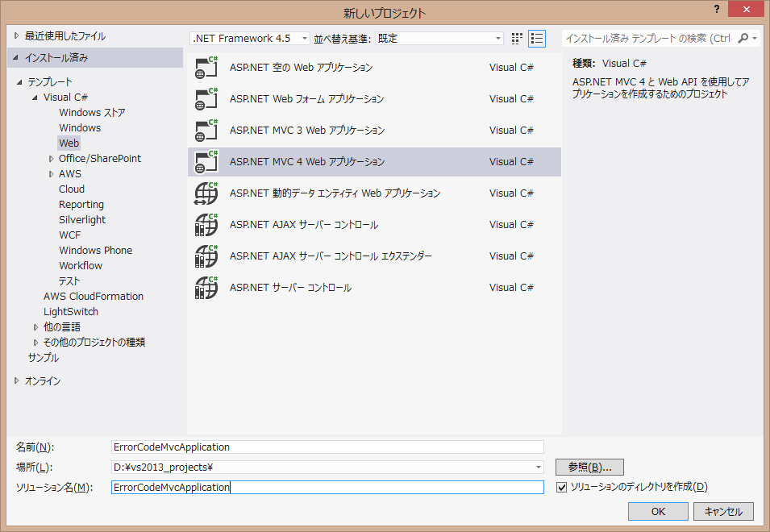
Task: Toggle the list view display mode
Action: coord(537,37)
